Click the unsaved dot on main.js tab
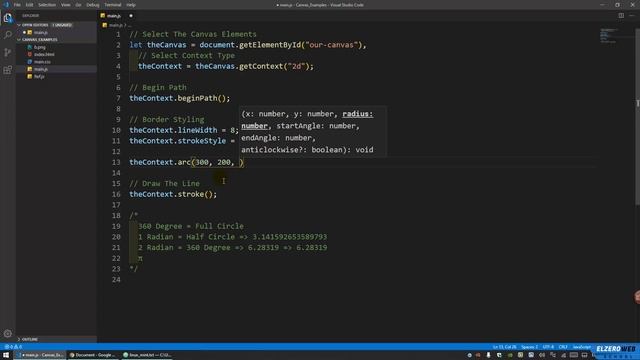 pyautogui.click(x=131, y=16)
